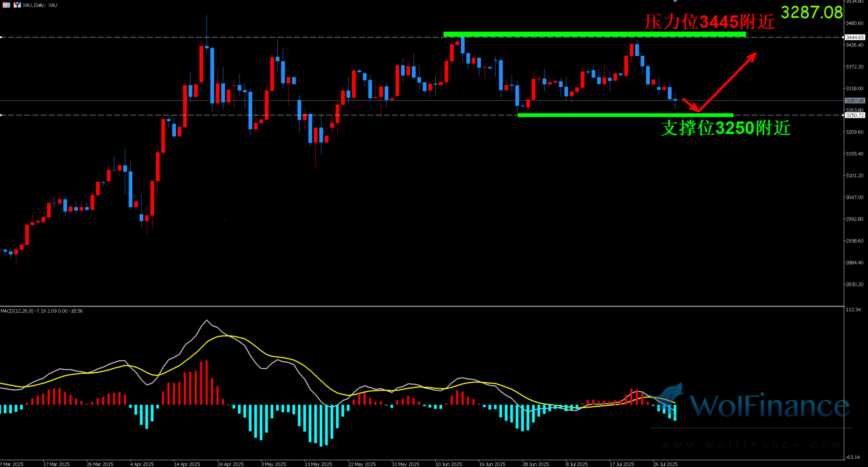Click the 3287.08 current price label on axis
868x467 pixels.
(855, 101)
